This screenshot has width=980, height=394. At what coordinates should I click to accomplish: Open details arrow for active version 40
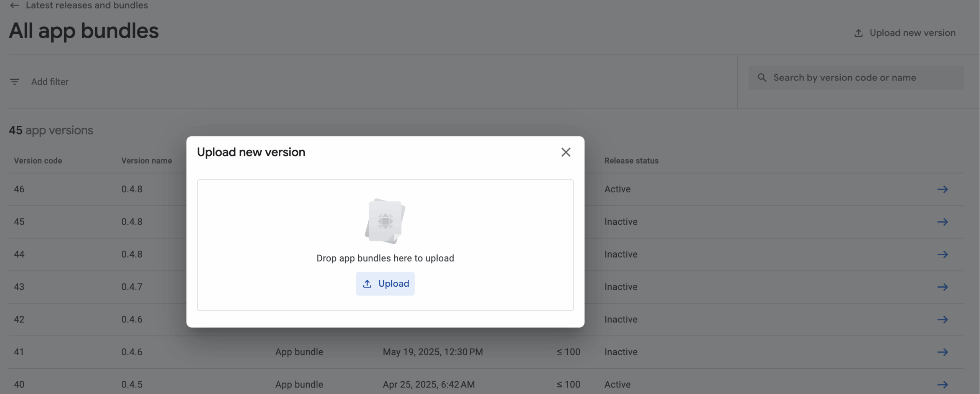pyautogui.click(x=943, y=384)
